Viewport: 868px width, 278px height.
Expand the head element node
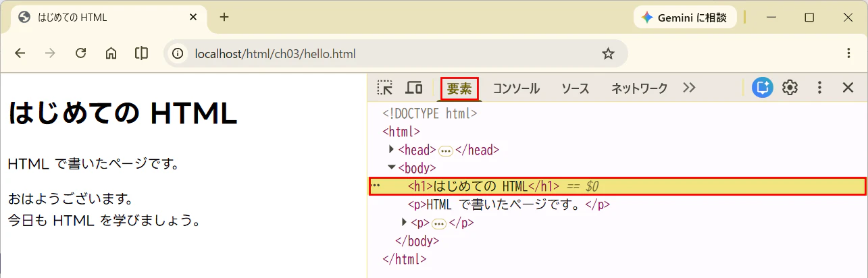[392, 150]
